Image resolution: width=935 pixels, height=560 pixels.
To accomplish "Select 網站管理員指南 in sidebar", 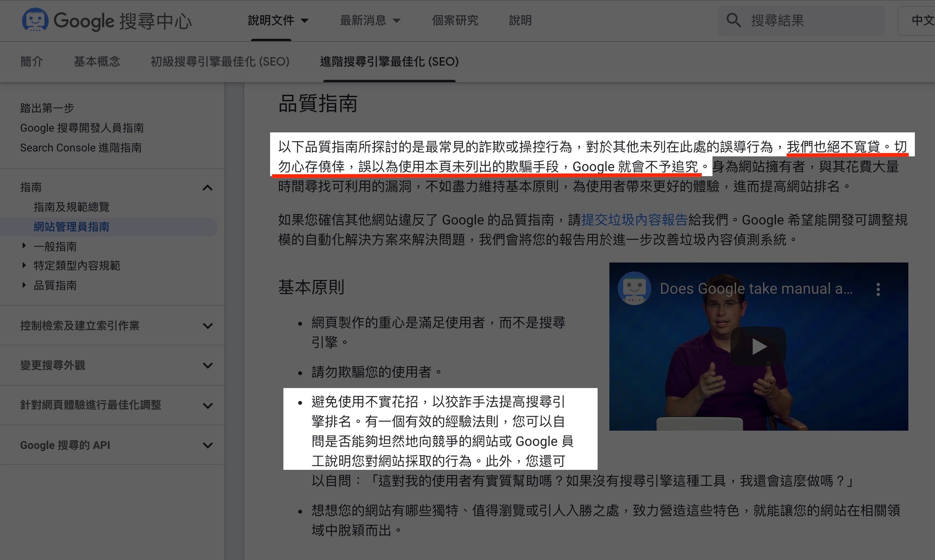I will [x=72, y=227].
